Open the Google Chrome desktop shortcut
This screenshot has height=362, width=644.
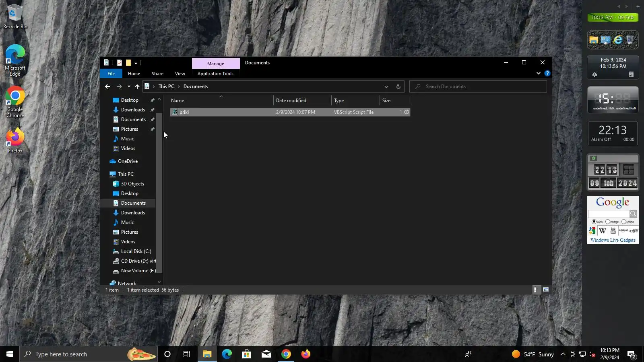[15, 102]
